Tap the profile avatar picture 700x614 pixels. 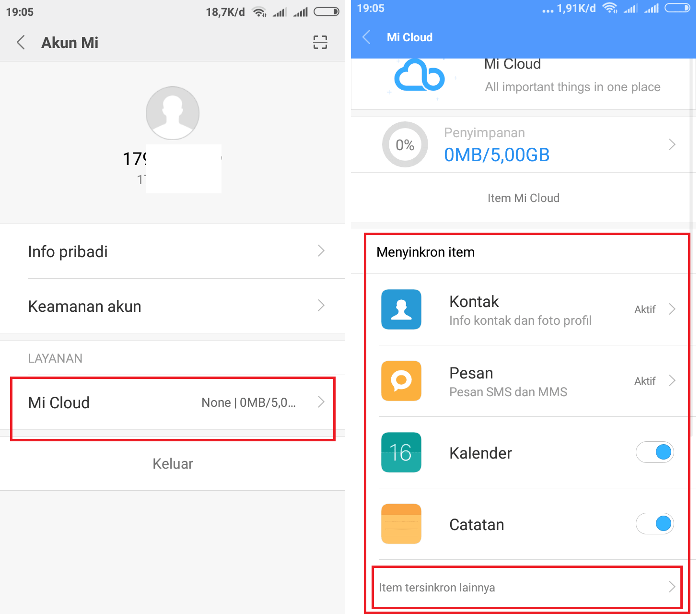click(x=173, y=113)
